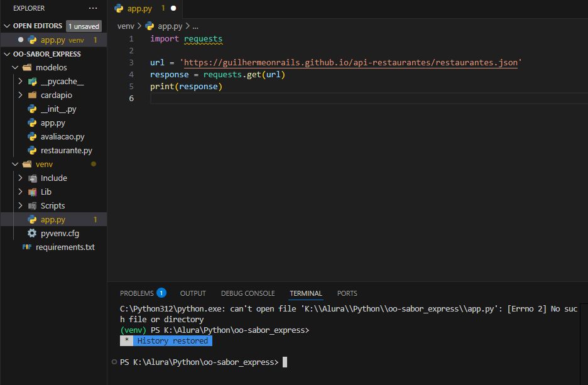Open the restaurantes.json URL link in code
The height and width of the screenshot is (385, 588).
[351, 62]
